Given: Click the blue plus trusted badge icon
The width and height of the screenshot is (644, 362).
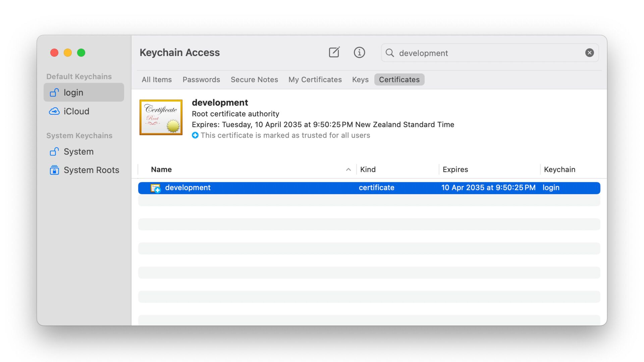Looking at the screenshot, I should [195, 135].
